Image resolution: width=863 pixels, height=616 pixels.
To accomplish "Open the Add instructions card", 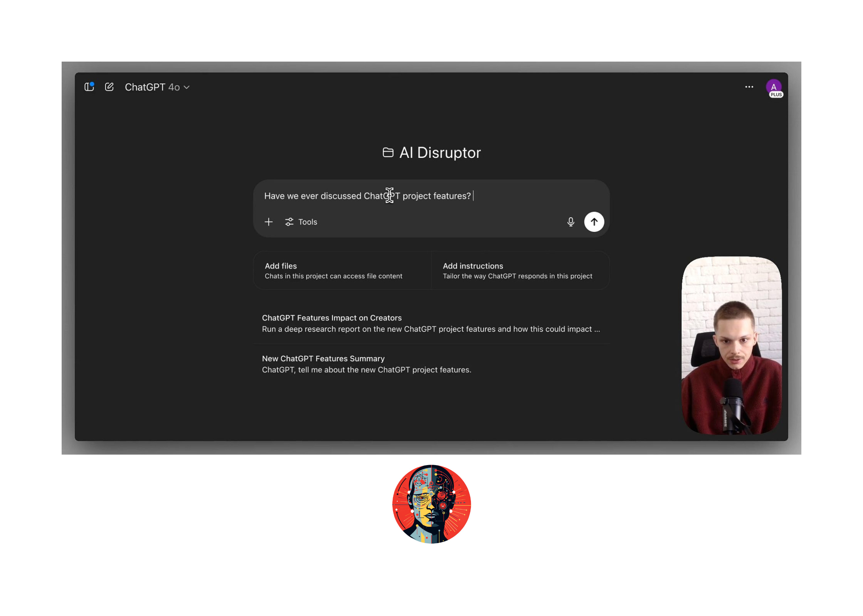I will tap(520, 270).
